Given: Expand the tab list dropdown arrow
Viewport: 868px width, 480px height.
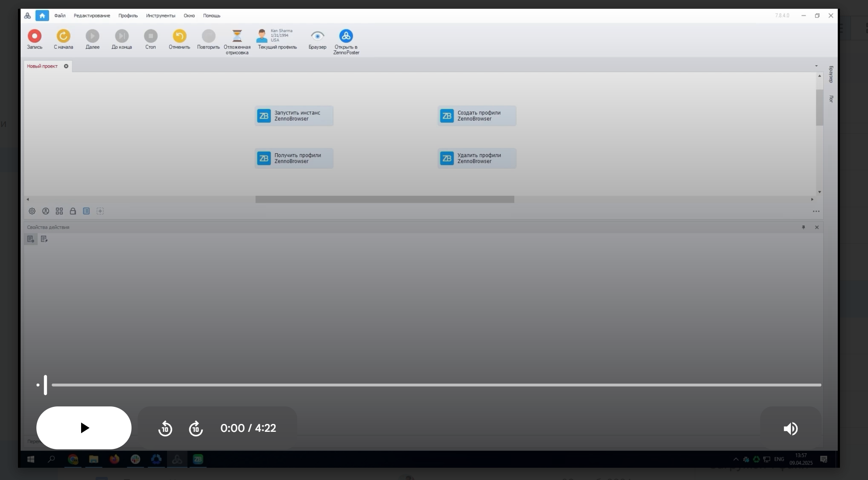Looking at the screenshot, I should [816, 66].
